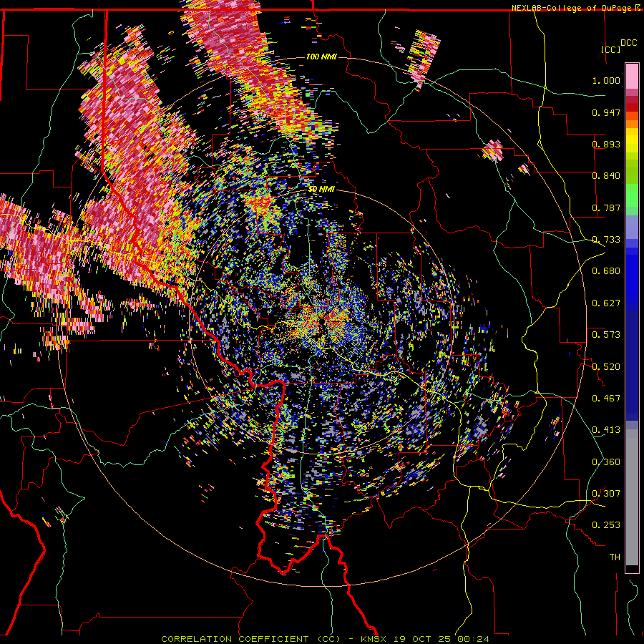Select the 0.840 legend value
644x644 pixels.
(606, 176)
